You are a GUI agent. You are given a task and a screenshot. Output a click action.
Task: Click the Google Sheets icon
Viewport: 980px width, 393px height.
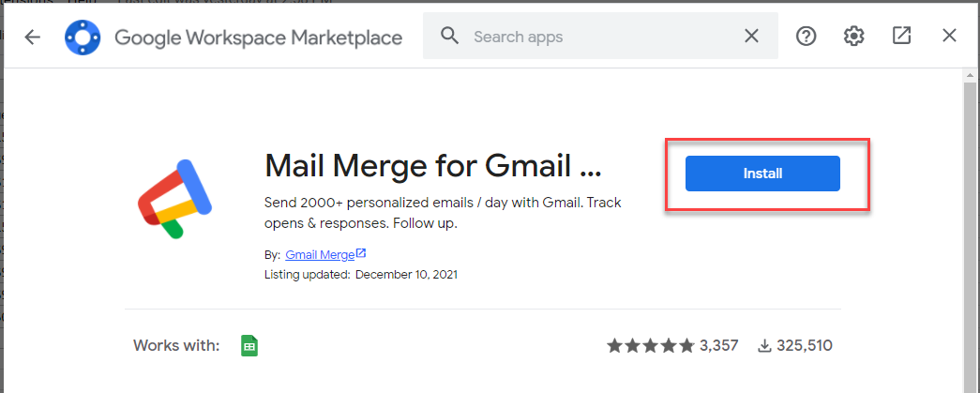click(x=249, y=345)
